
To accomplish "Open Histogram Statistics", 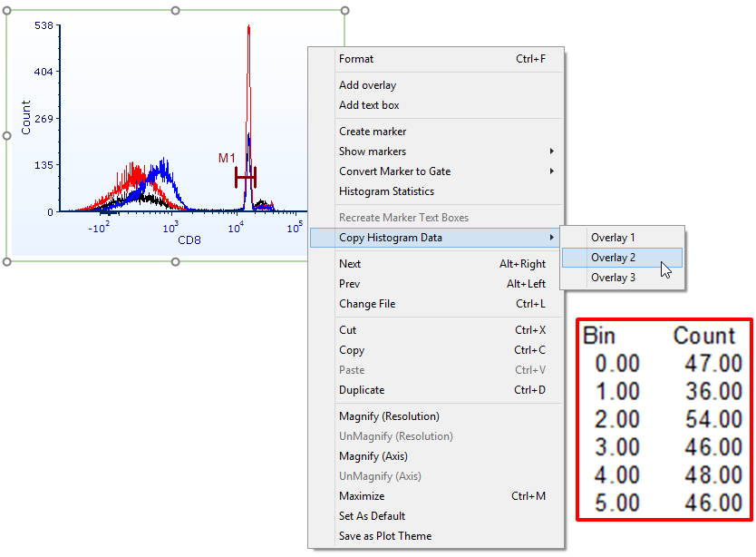I will [x=386, y=191].
